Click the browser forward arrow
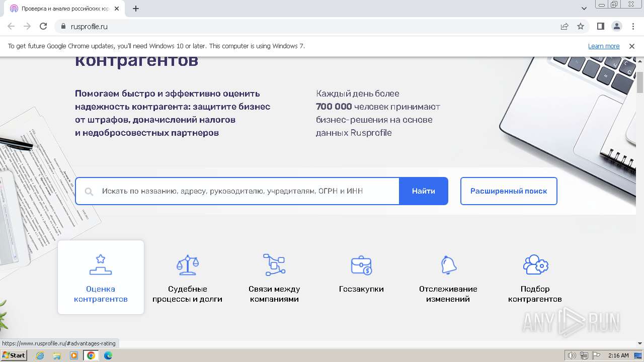The image size is (644, 362). [27, 27]
